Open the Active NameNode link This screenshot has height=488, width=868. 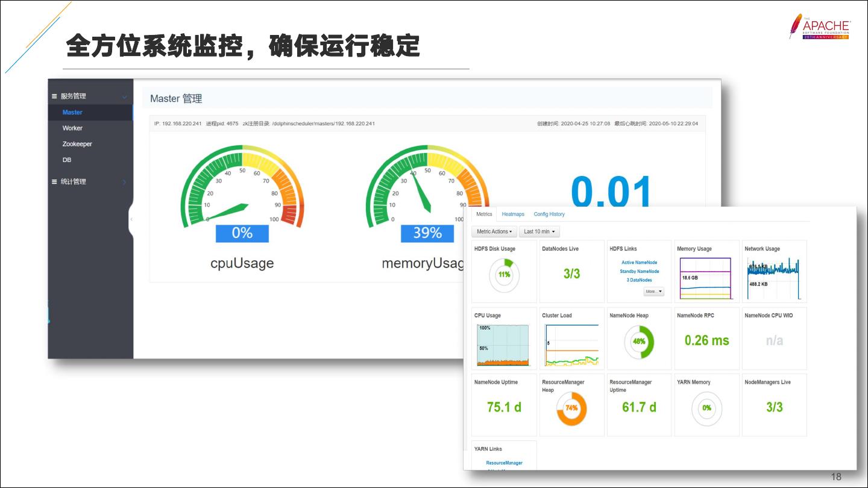click(639, 263)
